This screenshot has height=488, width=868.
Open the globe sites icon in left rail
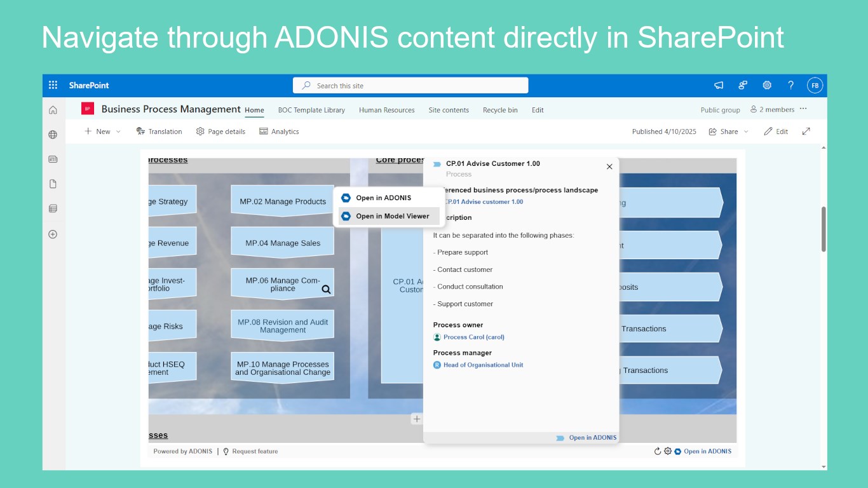53,135
